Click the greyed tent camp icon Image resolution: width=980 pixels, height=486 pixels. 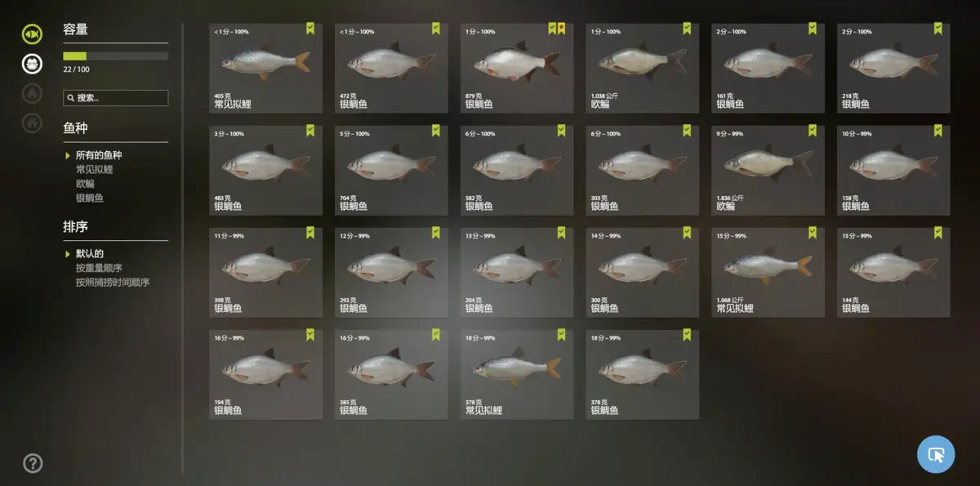click(x=32, y=94)
